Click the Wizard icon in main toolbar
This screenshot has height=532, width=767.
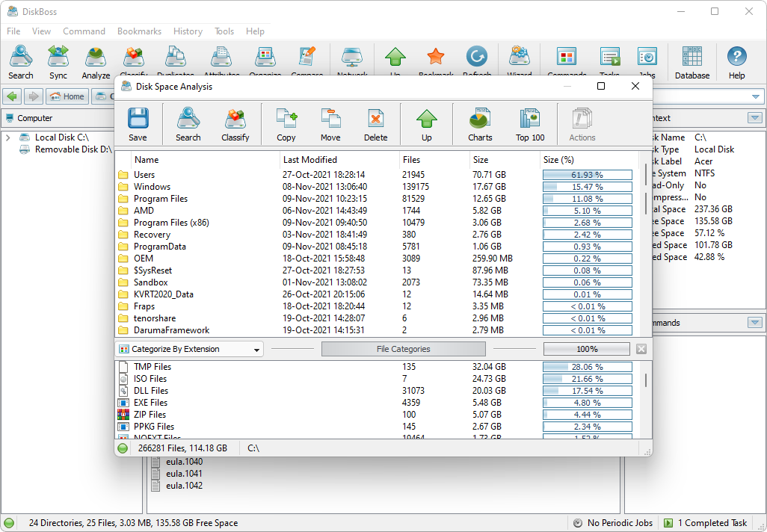point(520,58)
